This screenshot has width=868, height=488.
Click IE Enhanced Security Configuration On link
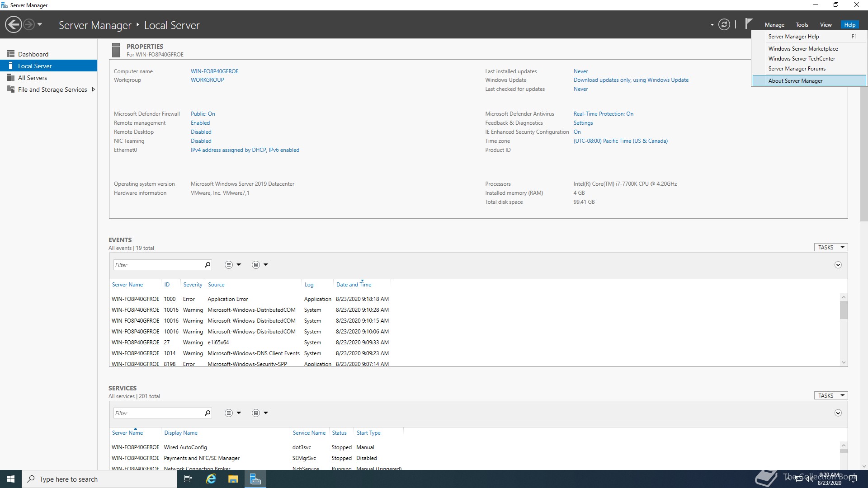[577, 132]
